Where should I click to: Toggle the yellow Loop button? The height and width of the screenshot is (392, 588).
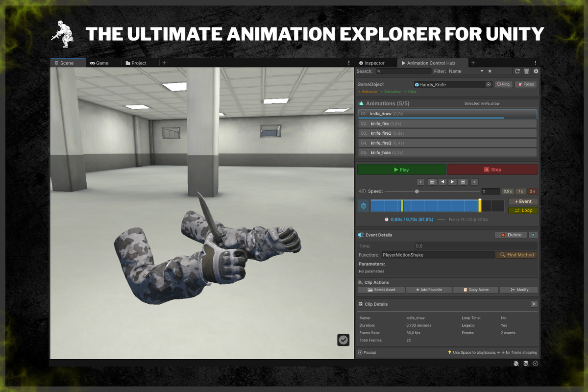click(523, 210)
